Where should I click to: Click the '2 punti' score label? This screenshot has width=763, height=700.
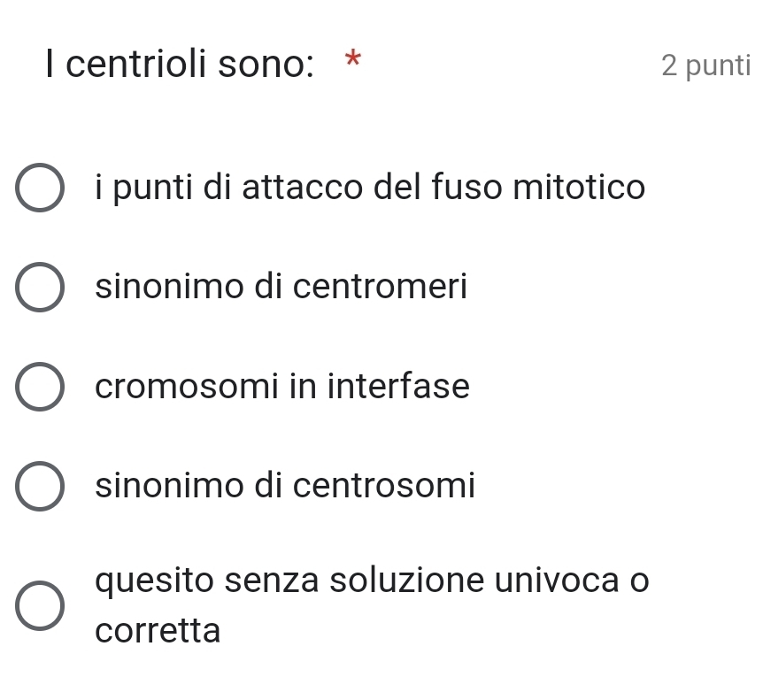(x=705, y=65)
